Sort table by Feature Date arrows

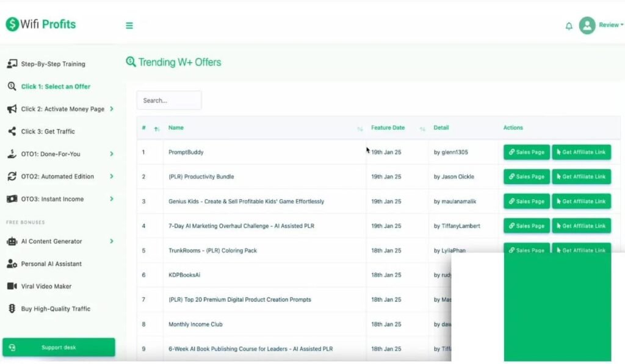click(x=422, y=129)
